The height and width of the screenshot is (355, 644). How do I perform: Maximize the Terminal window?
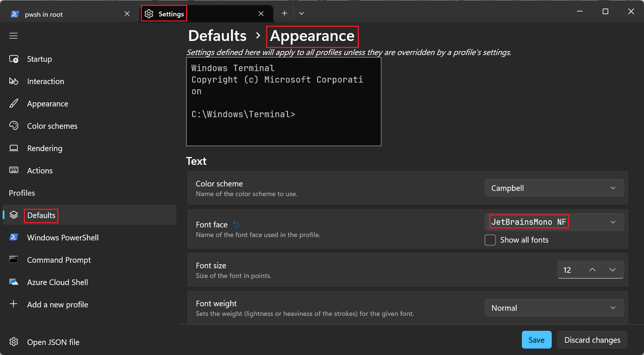click(x=605, y=12)
